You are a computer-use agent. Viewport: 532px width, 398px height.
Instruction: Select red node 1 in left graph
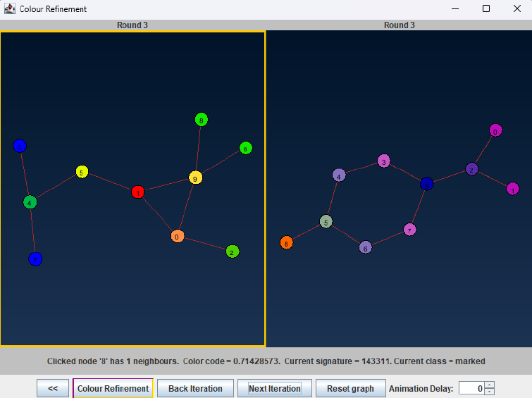tap(137, 192)
